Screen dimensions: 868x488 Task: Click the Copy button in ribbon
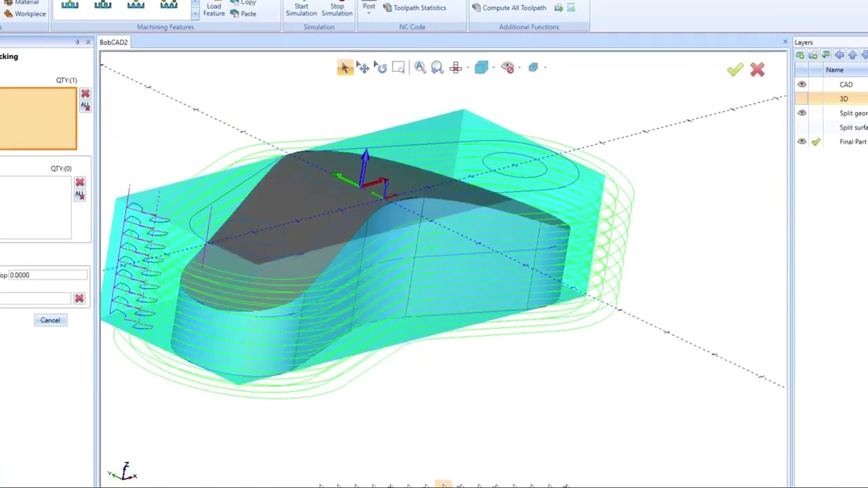tap(243, 3)
